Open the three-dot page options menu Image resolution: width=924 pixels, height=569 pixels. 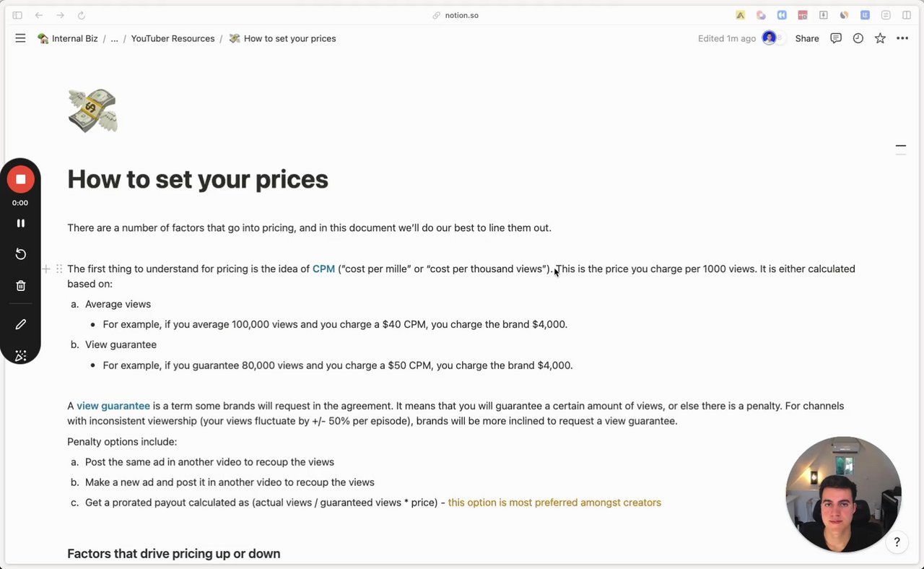click(902, 38)
